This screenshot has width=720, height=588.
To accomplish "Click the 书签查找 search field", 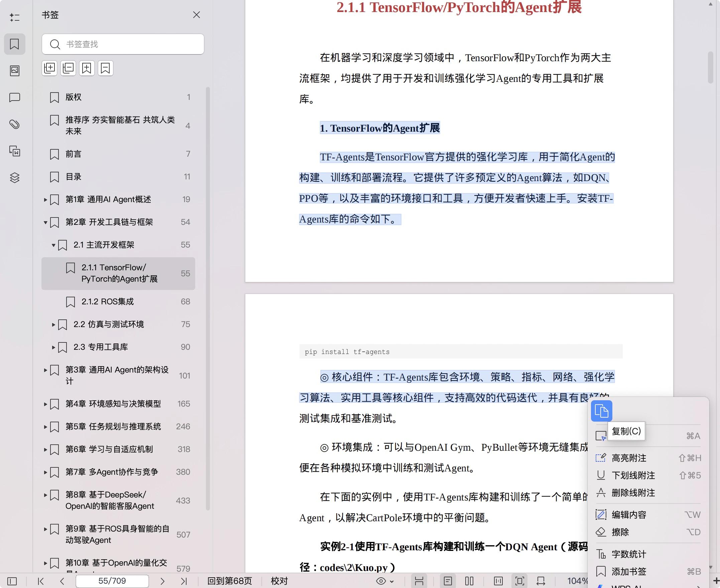I will click(x=123, y=44).
